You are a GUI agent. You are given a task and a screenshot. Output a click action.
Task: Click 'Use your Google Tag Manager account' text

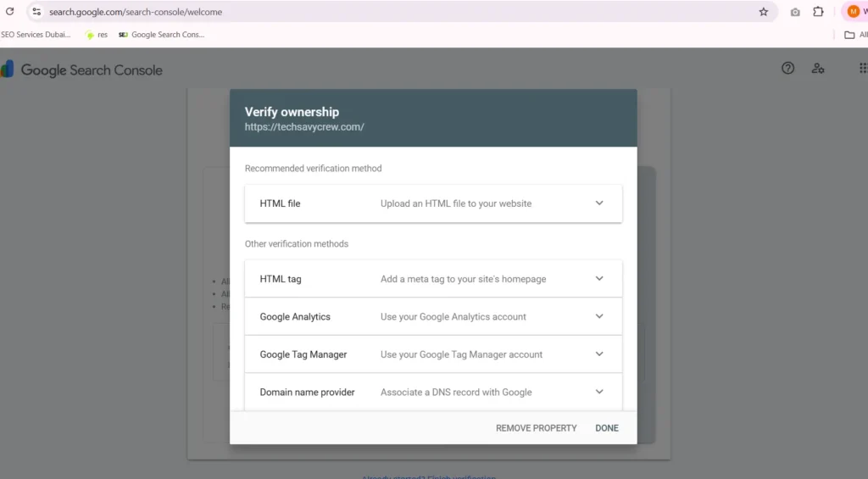462,354
